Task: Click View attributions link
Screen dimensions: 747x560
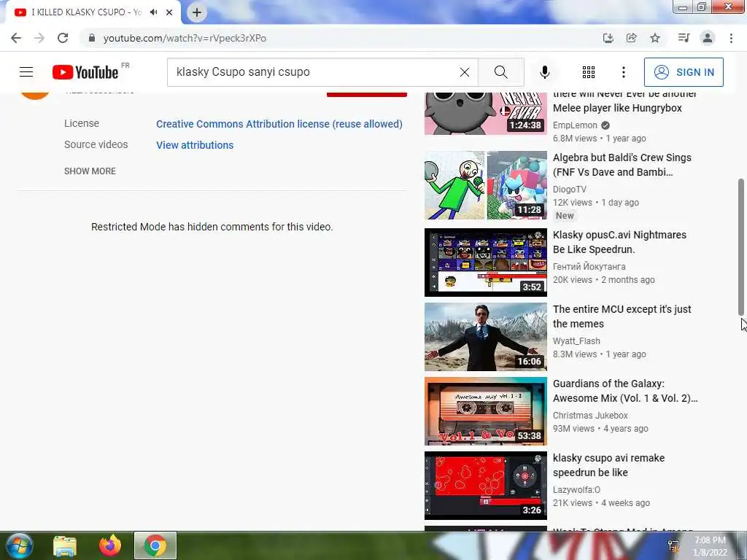Action: (x=195, y=145)
